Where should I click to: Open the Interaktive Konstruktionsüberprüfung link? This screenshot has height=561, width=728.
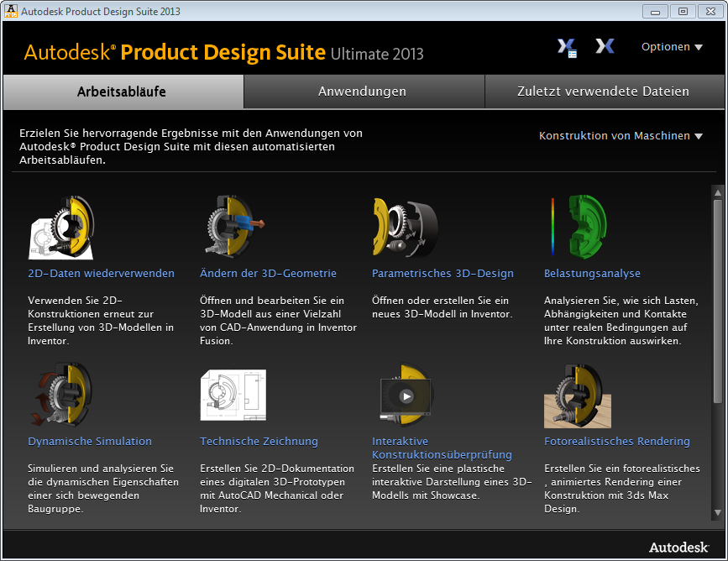pos(442,448)
